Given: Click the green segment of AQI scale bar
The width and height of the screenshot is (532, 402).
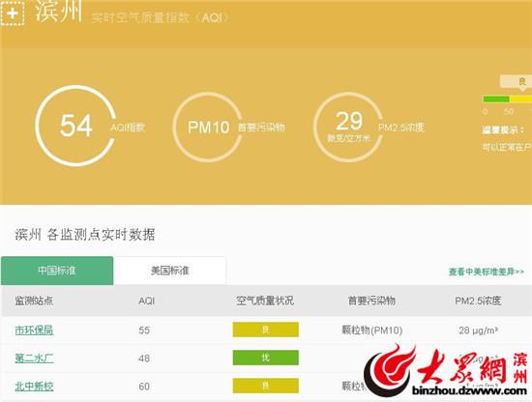Looking at the screenshot, I should [x=496, y=99].
